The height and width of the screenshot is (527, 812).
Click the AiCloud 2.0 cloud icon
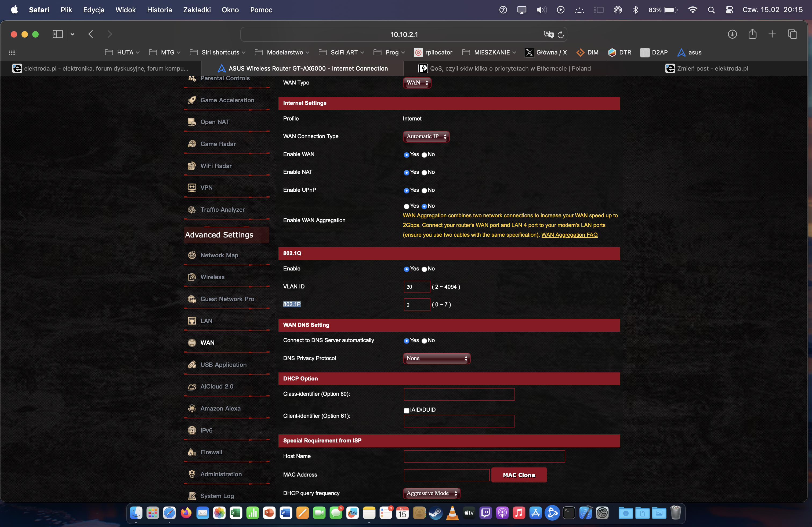[x=192, y=387]
